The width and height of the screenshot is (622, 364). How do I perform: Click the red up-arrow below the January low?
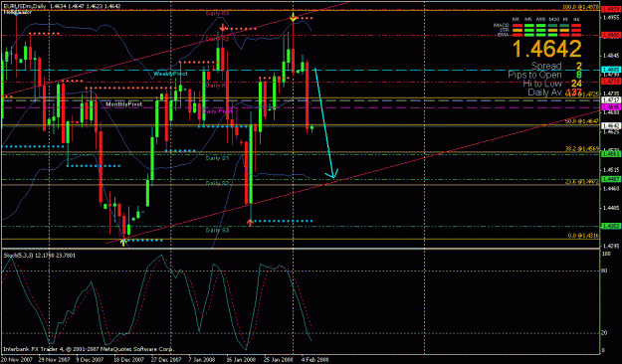(x=251, y=223)
